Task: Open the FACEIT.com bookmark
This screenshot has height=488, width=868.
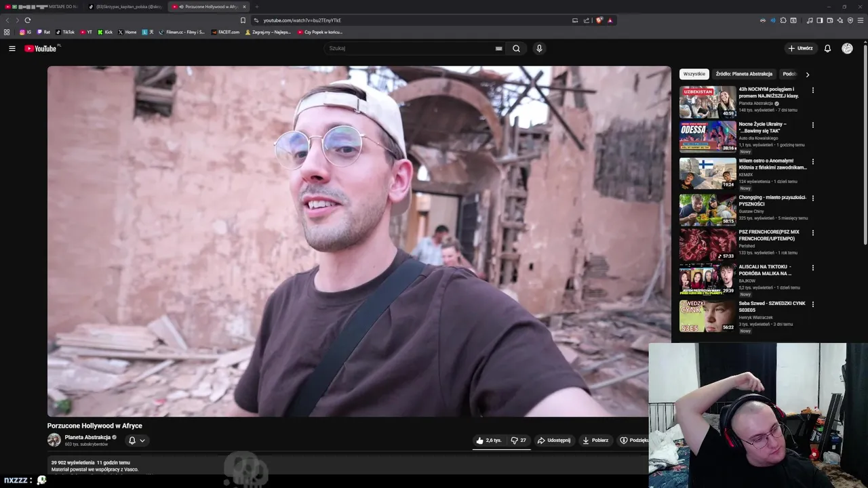Action: 225,32
